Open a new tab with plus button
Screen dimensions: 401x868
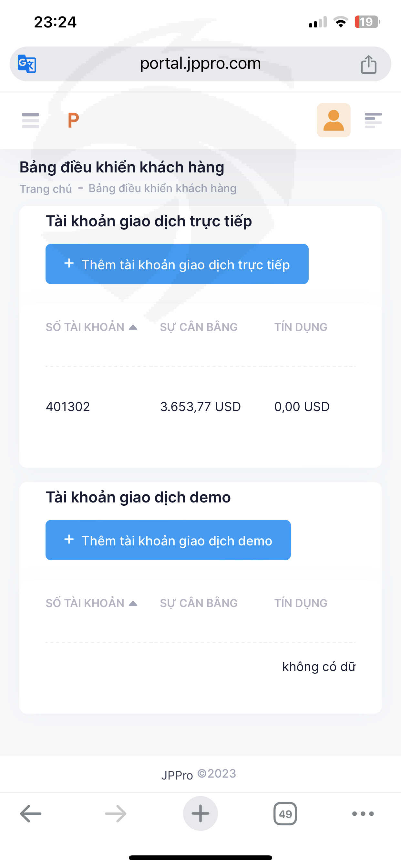click(200, 814)
